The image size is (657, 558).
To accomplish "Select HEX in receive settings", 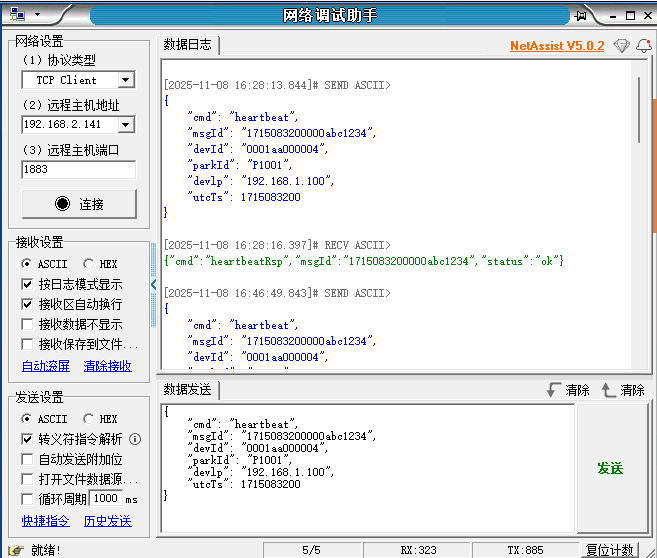I will (100, 264).
